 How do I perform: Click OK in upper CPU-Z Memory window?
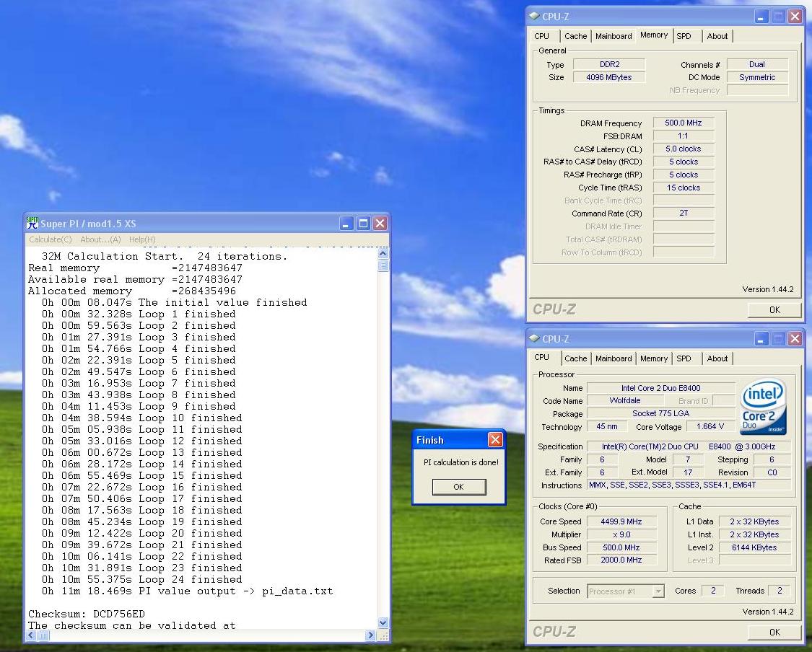tap(774, 310)
